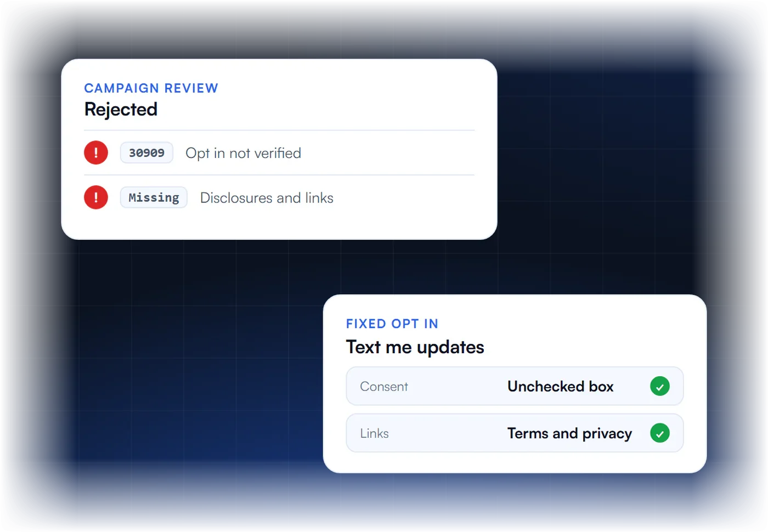This screenshot has height=532, width=768.
Task: Click the "Disclosures and links" text
Action: click(x=267, y=198)
